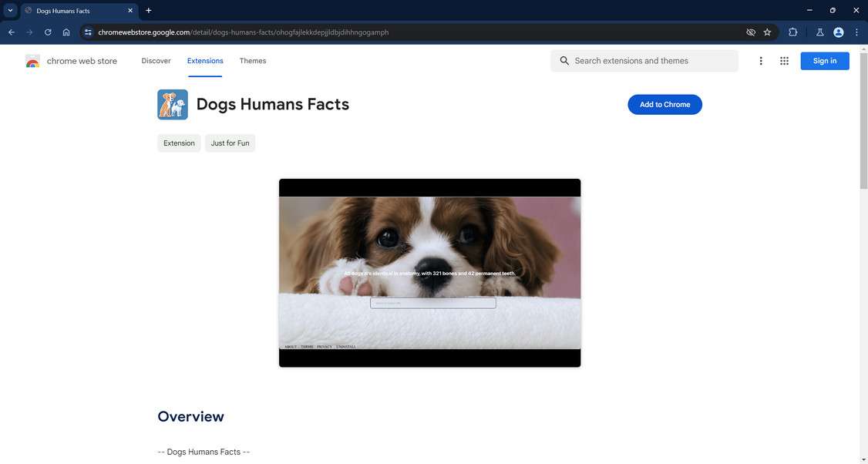The height and width of the screenshot is (464, 868).
Task: Navigate back with the back arrow
Action: click(x=11, y=32)
